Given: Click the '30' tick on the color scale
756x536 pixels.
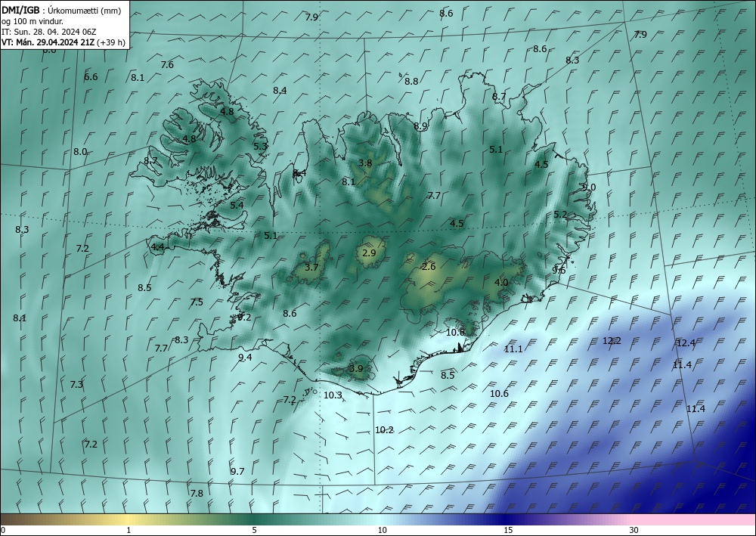Looking at the screenshot, I should pyautogui.click(x=634, y=531).
